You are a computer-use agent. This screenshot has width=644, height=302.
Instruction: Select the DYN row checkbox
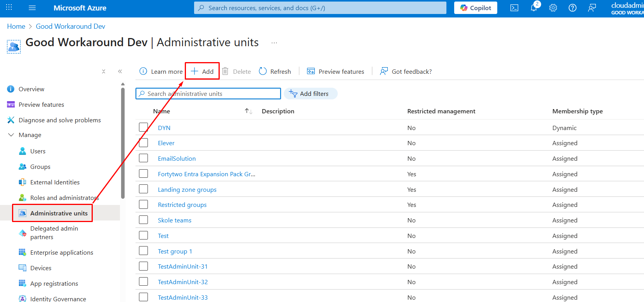tap(144, 127)
